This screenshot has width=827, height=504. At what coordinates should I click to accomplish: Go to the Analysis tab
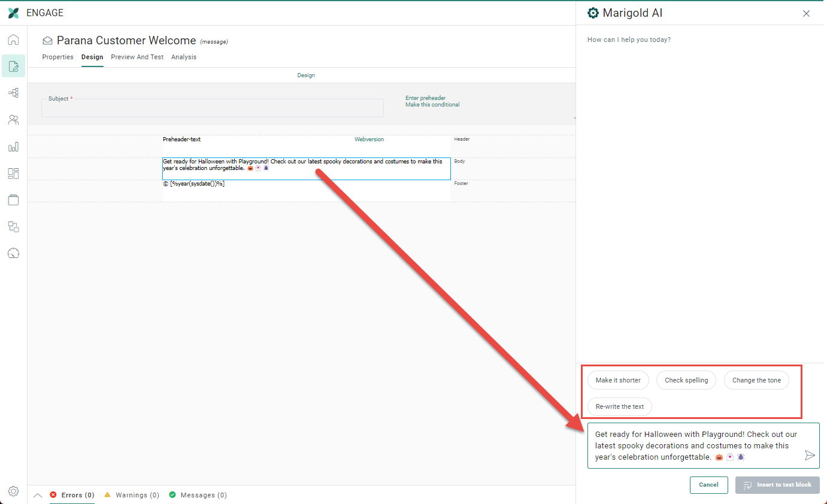[184, 57]
